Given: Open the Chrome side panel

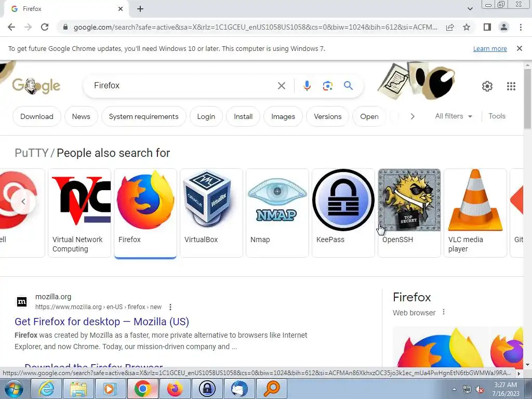Looking at the screenshot, I should [x=487, y=27].
